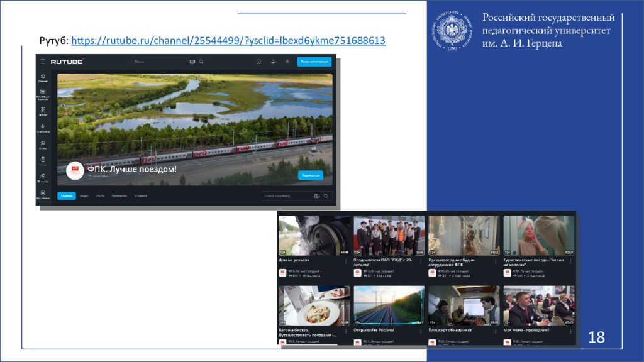Open the О канале channel tab
This screenshot has width=644, height=362.
click(x=140, y=196)
